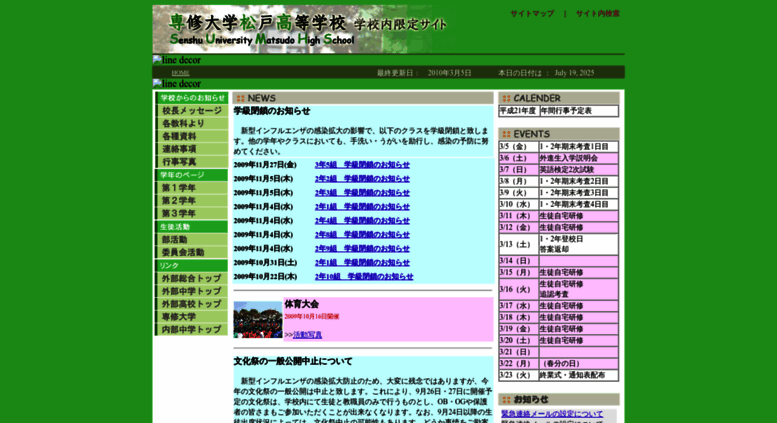The image size is (777, 423).
Task: Open 行事写真 menu item
Action: pyautogui.click(x=192, y=162)
